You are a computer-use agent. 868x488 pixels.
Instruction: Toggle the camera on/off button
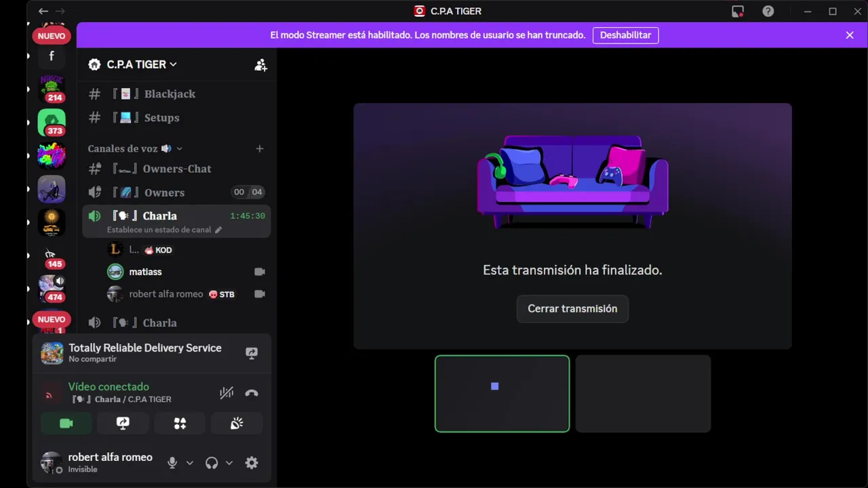66,424
